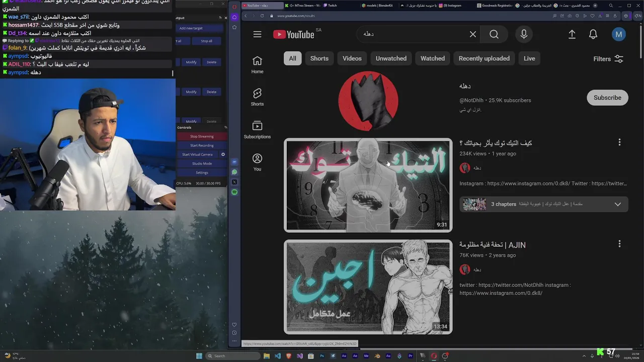Open more options for the AJIN video result
644x362 pixels.
click(619, 244)
